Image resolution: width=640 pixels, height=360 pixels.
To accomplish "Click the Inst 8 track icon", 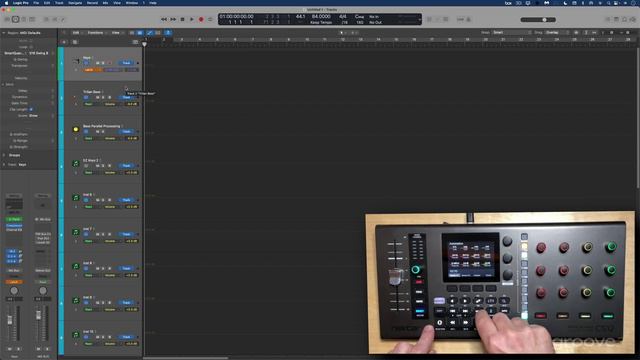I will [x=76, y=266].
